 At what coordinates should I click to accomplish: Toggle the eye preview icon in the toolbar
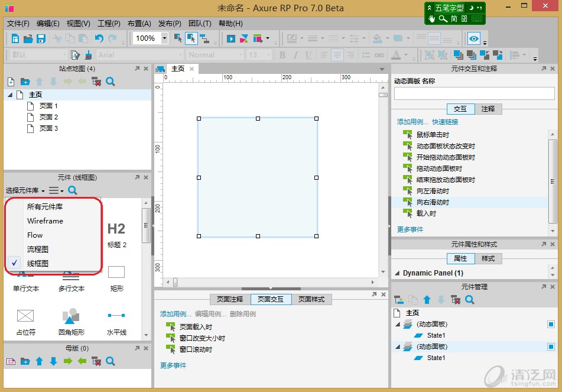[x=473, y=38]
